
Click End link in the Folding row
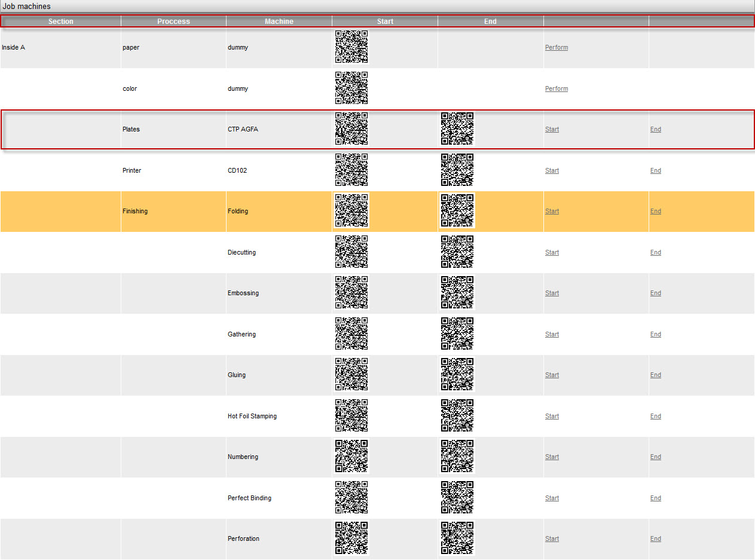tap(656, 211)
